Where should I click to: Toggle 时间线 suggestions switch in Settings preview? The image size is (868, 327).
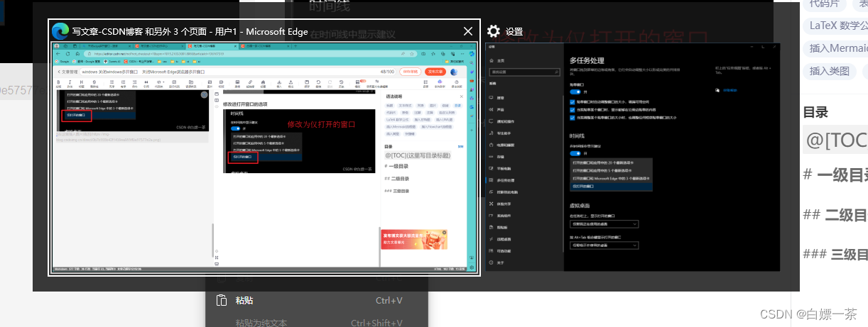(x=576, y=153)
